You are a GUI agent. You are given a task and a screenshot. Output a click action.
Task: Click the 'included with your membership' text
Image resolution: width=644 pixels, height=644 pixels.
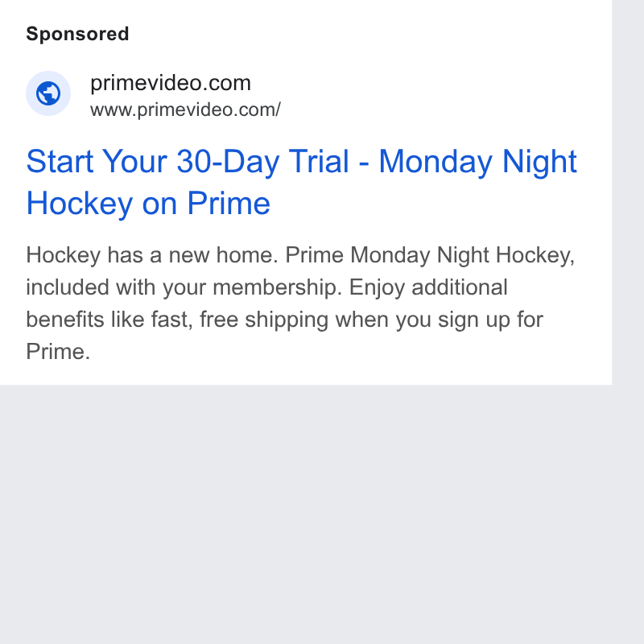point(184,287)
